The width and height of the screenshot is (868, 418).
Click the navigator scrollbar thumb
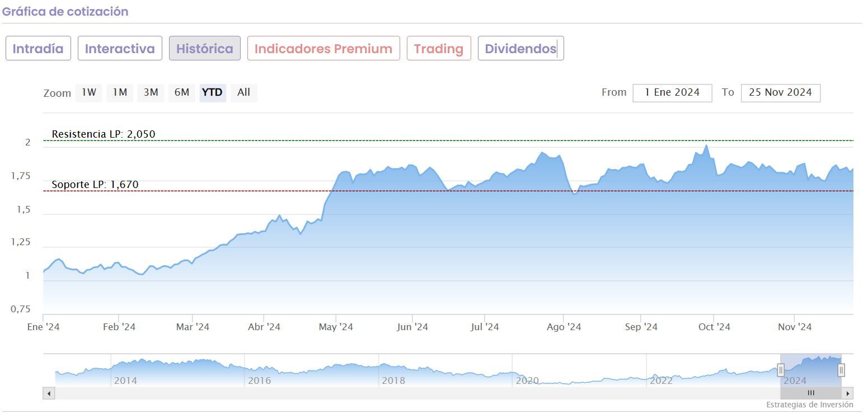coord(811,393)
